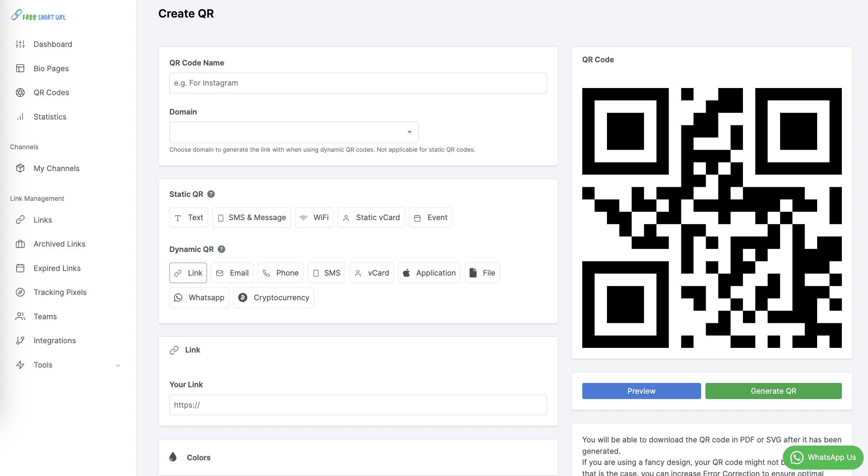Screen dimensions: 868x476
Task: Open the Colors section droplet icon
Action: coord(173,457)
